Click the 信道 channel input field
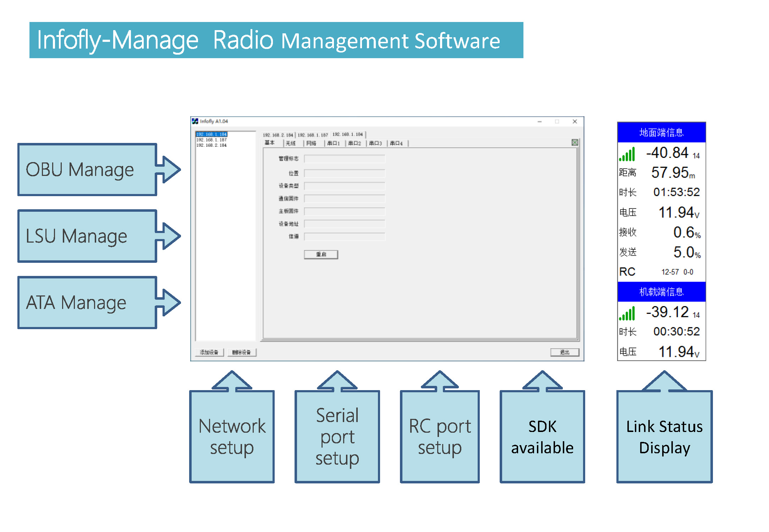The height and width of the screenshot is (532, 769). tap(345, 237)
